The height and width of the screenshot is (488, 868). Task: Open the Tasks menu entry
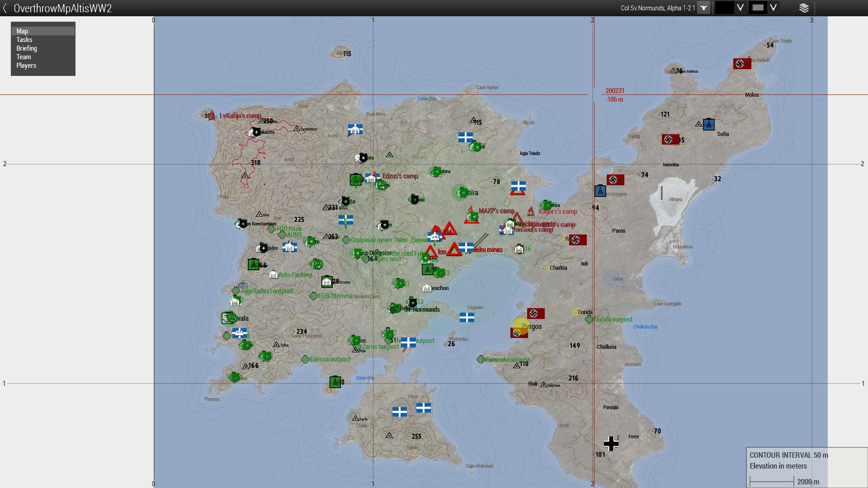pos(24,40)
